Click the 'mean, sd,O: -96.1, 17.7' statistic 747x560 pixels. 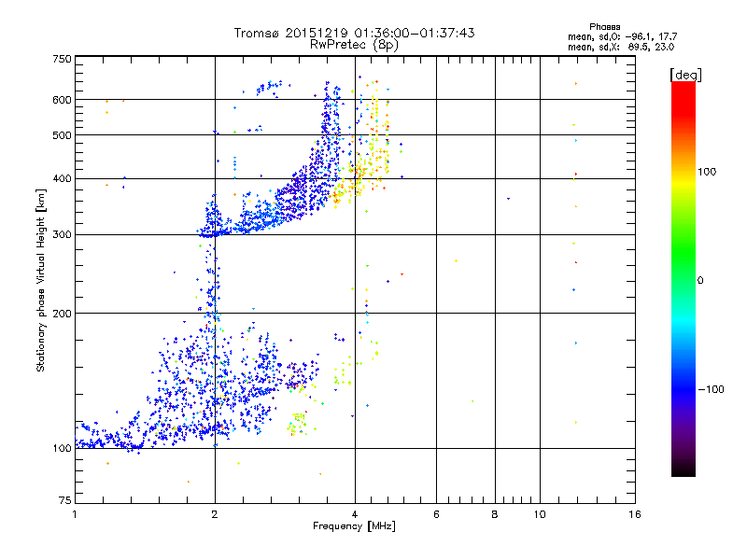(x=622, y=36)
